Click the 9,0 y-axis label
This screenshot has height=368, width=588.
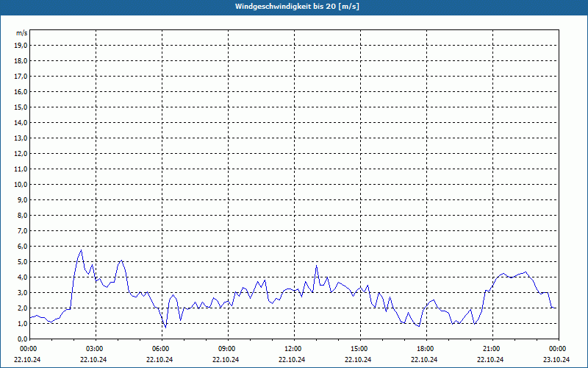[x=22, y=199]
